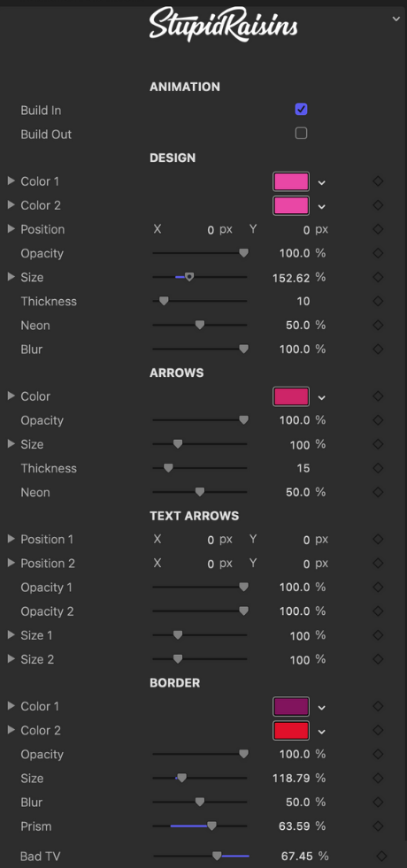Add keyframe for Border Prism

click(378, 826)
